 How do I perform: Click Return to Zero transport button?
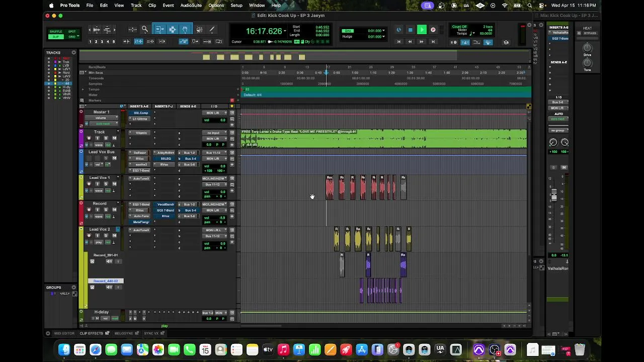click(399, 42)
